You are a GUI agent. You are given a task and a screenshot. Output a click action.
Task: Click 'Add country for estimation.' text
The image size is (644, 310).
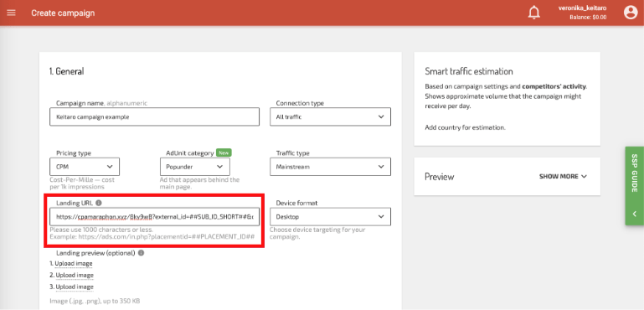tap(465, 127)
